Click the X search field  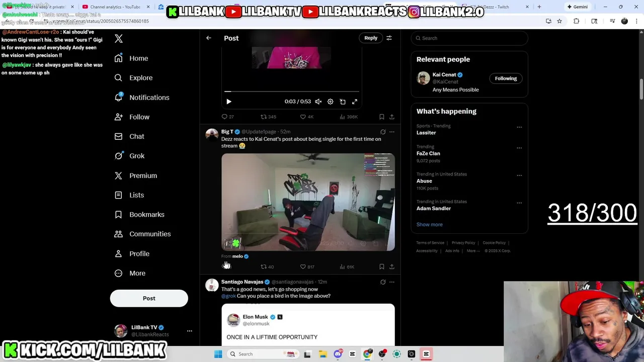[469, 38]
